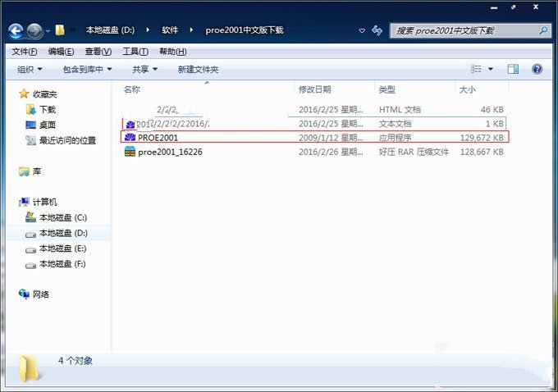Select 库 in navigation pane

(x=37, y=171)
